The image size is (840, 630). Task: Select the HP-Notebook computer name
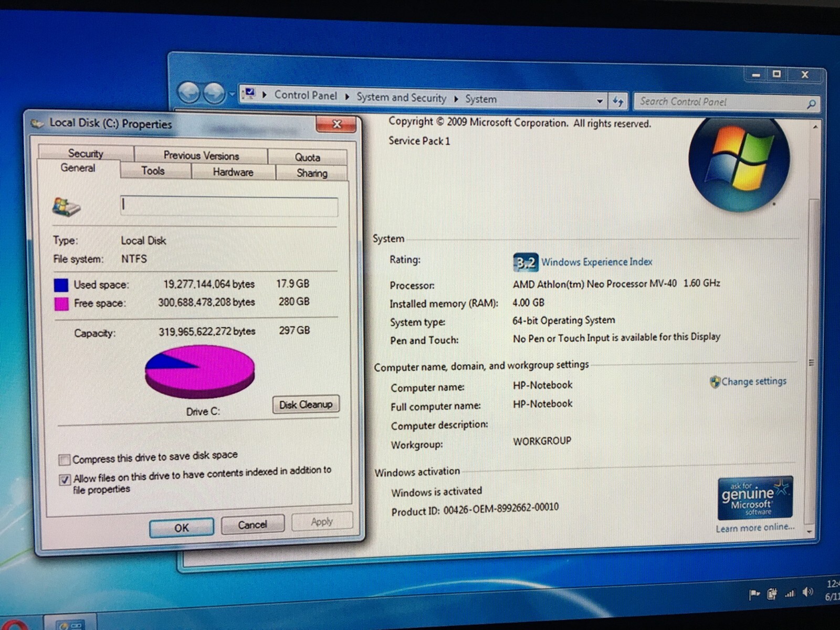(x=543, y=385)
